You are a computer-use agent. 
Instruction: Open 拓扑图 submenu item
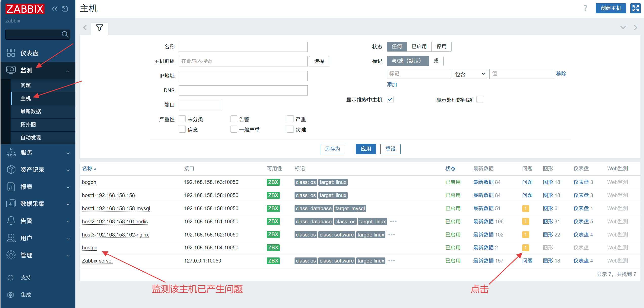click(43, 125)
